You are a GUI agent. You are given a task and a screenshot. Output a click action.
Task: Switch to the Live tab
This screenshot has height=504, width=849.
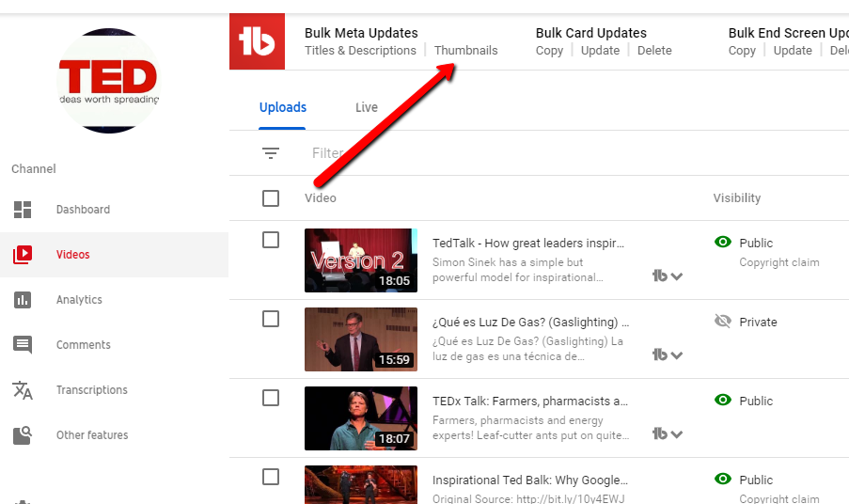coord(367,107)
